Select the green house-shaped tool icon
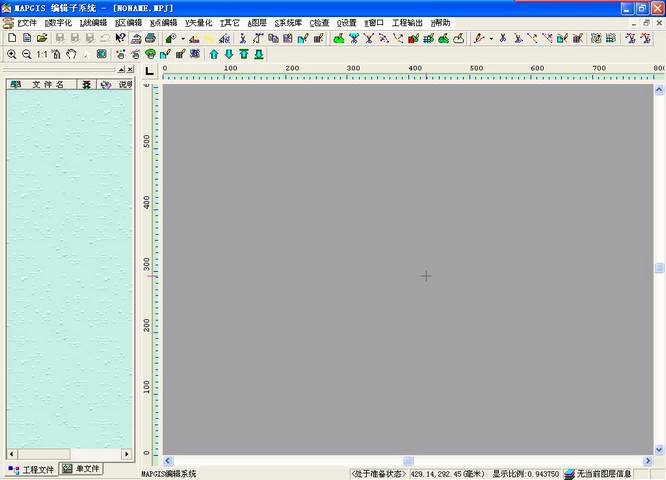This screenshot has width=666, height=480. [x=171, y=39]
